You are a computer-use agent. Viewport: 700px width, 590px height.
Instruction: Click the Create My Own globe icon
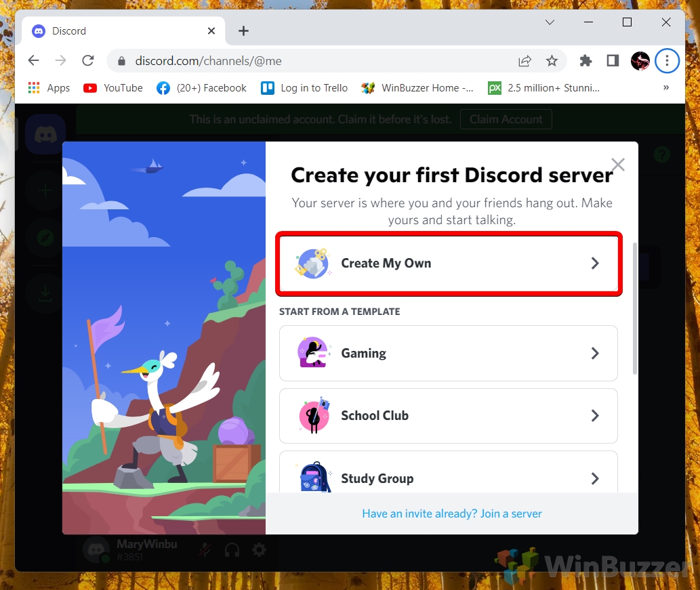pos(313,264)
